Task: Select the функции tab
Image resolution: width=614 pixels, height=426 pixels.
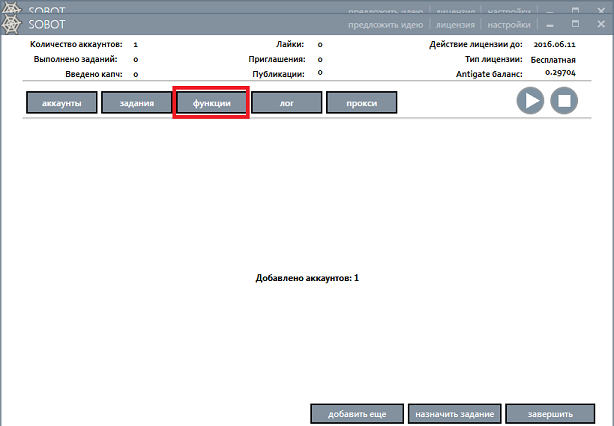Action: coord(211,103)
